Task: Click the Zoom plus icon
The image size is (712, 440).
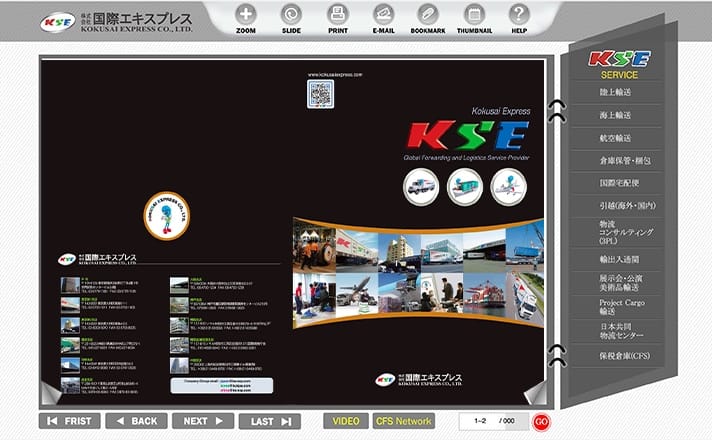Action: (x=246, y=15)
